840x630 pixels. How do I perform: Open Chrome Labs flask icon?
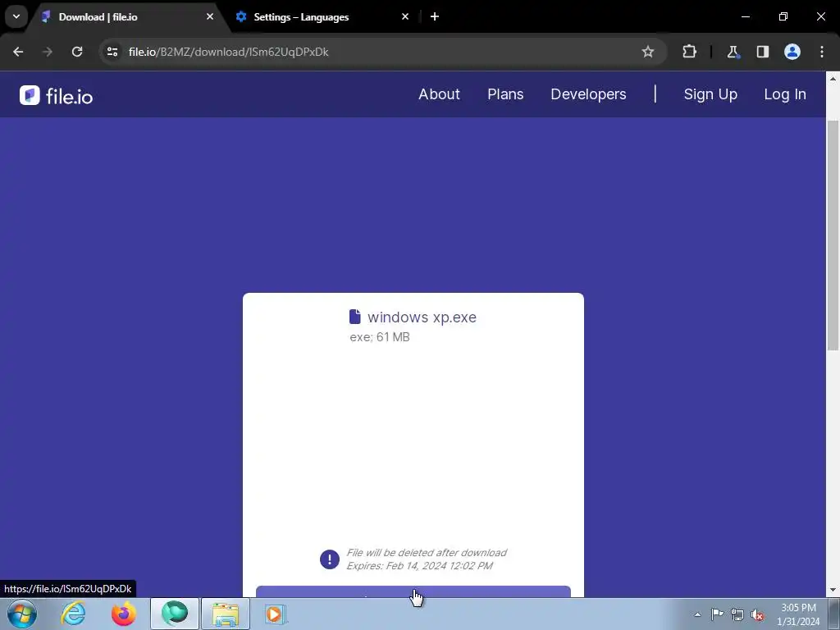point(733,52)
